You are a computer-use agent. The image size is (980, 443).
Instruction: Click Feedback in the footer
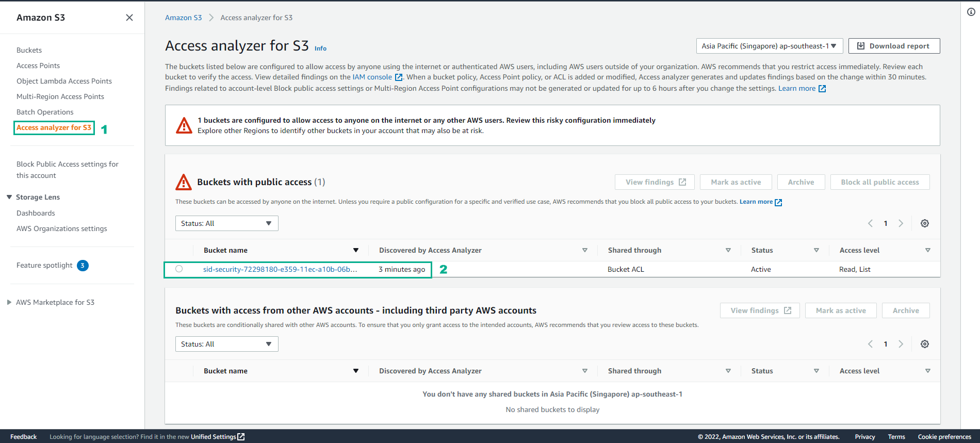[x=23, y=437]
